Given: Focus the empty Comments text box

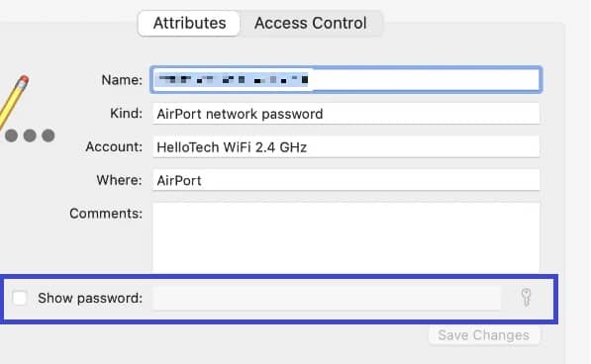Looking at the screenshot, I should (x=345, y=238).
